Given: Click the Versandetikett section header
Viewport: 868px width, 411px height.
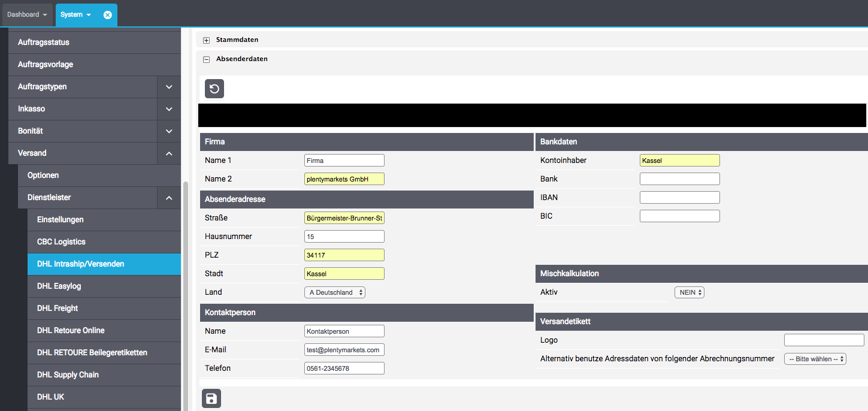Looking at the screenshot, I should pos(701,322).
